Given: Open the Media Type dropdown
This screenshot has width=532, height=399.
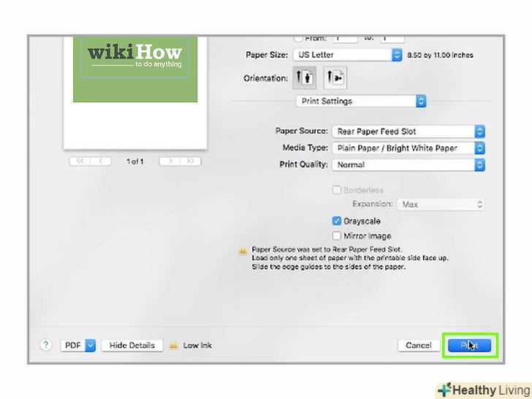Looking at the screenshot, I should click(x=408, y=148).
